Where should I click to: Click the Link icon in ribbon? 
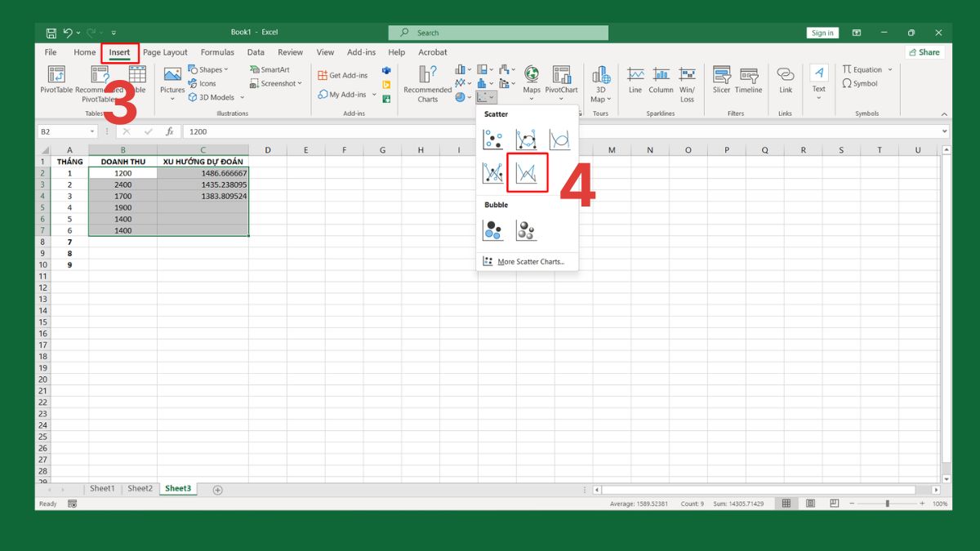pyautogui.click(x=785, y=80)
